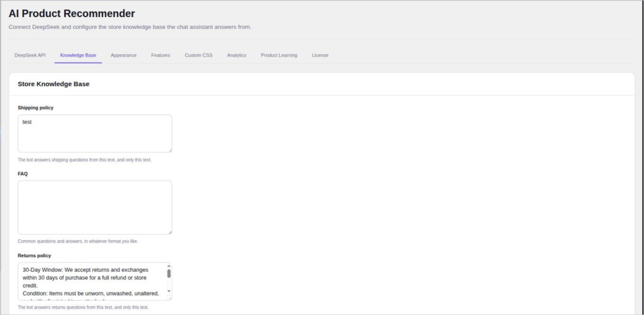This screenshot has width=644, height=315.
Task: Click the shipping questions helper text
Action: pyautogui.click(x=85, y=160)
